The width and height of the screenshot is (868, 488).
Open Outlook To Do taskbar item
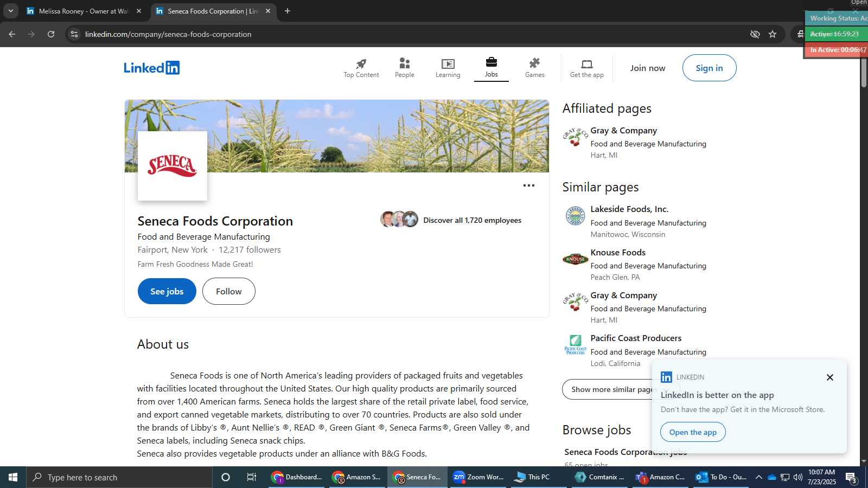722,477
